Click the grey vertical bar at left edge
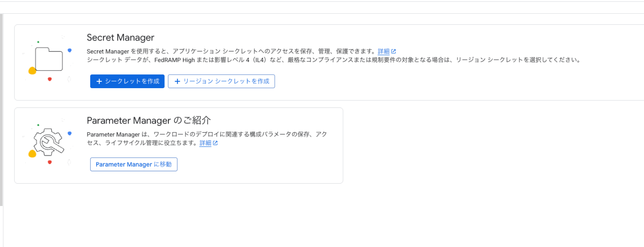This screenshot has width=644, height=247. click(x=1, y=110)
